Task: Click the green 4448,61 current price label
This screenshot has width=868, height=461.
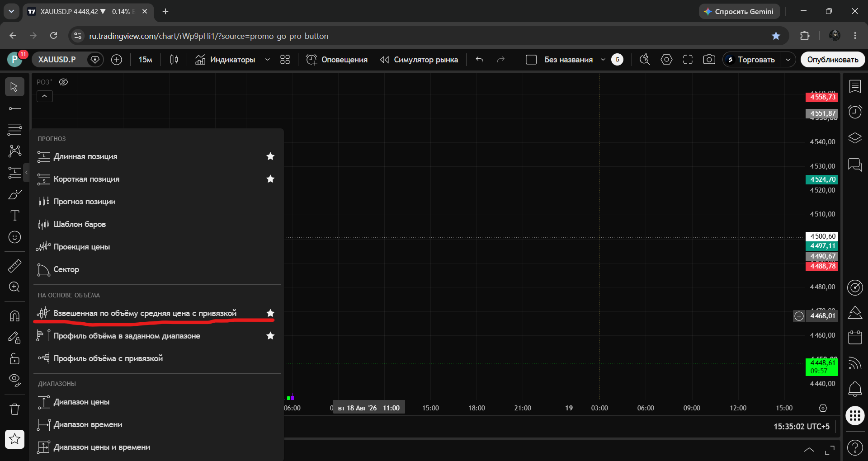Action: tap(822, 367)
